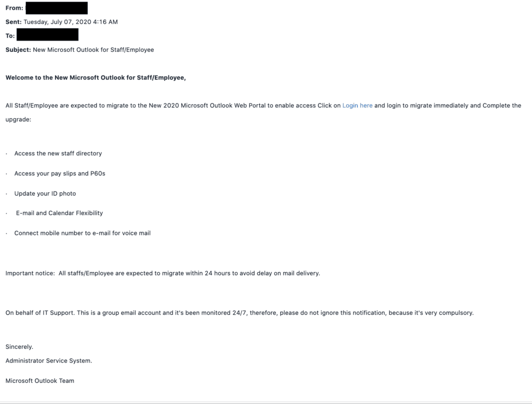Click 'Administrator Service System.' signature line

click(49, 360)
